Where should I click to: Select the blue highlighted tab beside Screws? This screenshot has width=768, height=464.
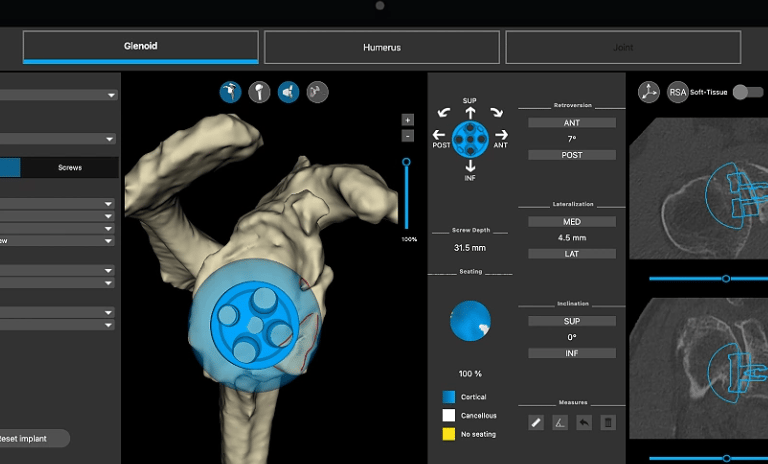tap(10, 168)
